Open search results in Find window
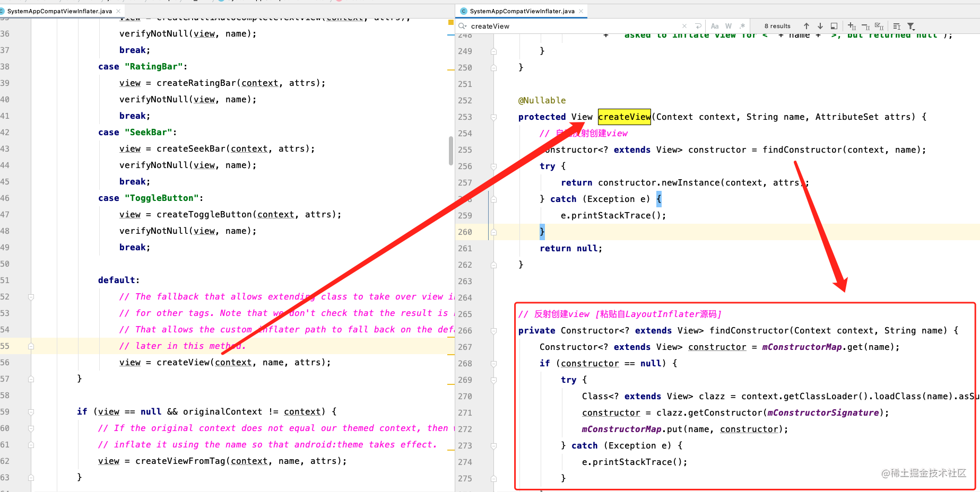 [834, 26]
